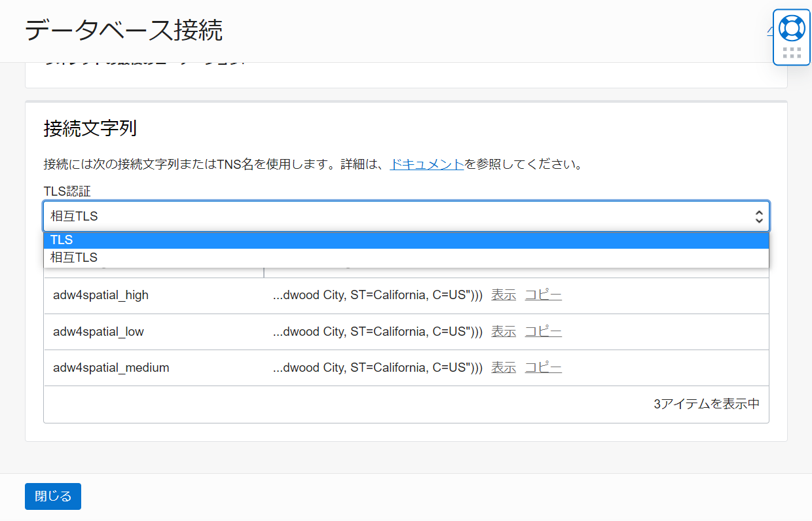The image size is (812, 521).
Task: Click truncated connection string text in adw4spatial_medium row
Action: 377,368
